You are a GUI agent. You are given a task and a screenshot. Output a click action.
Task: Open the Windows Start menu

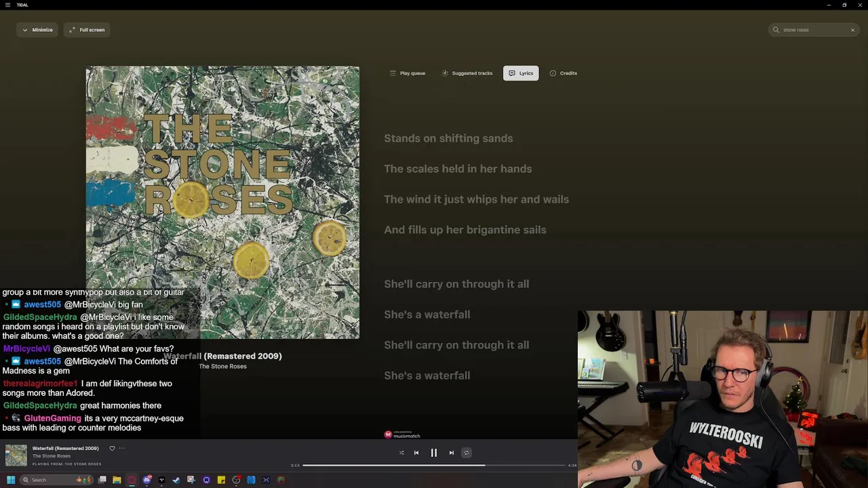tap(11, 480)
